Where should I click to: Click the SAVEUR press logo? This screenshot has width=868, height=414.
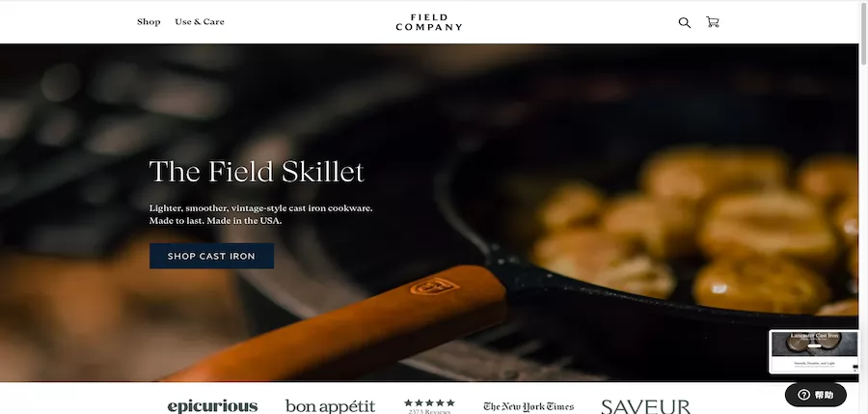point(645,407)
